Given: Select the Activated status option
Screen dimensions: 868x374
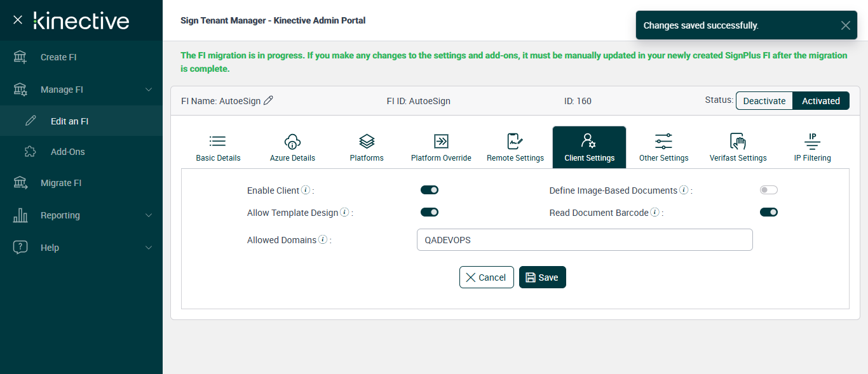Looking at the screenshot, I should tap(821, 101).
